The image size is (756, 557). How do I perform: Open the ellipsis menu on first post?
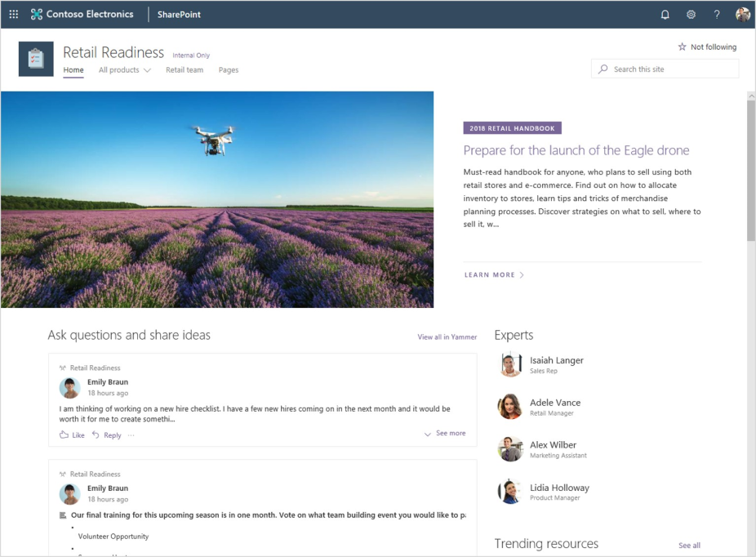[x=131, y=435]
